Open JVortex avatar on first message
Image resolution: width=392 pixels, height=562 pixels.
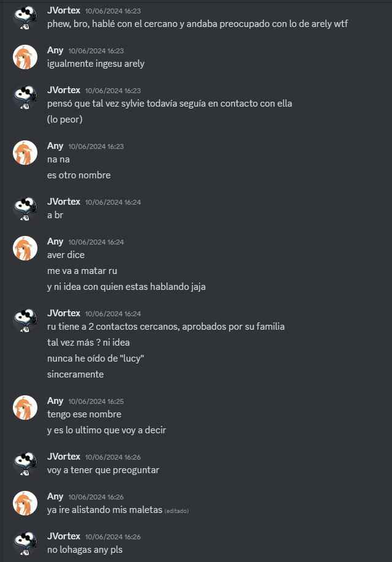click(x=25, y=18)
